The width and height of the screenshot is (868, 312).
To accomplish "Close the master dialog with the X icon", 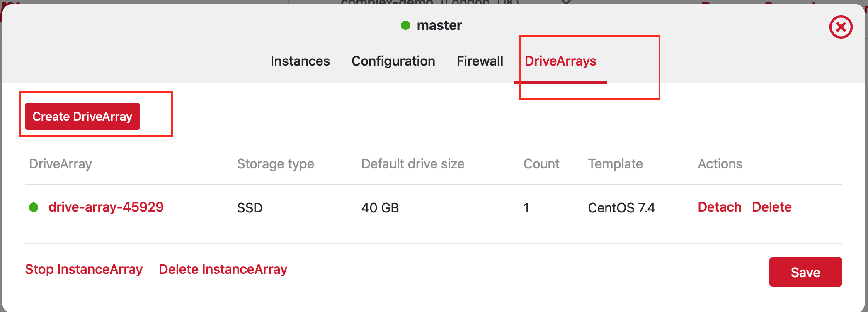I will pos(841,27).
